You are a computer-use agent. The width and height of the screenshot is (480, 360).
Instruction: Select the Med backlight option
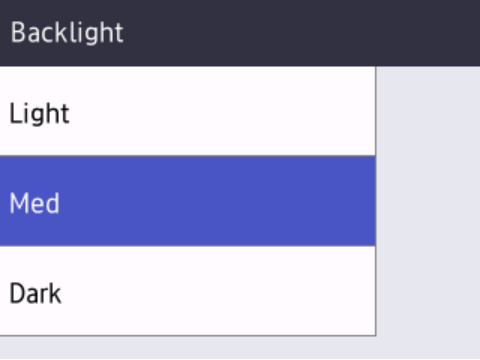[x=188, y=201]
